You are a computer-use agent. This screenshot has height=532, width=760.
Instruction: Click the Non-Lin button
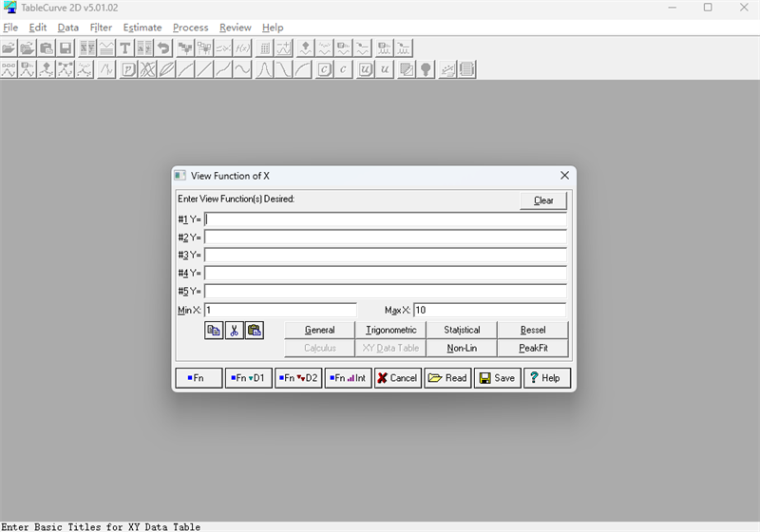pos(462,348)
